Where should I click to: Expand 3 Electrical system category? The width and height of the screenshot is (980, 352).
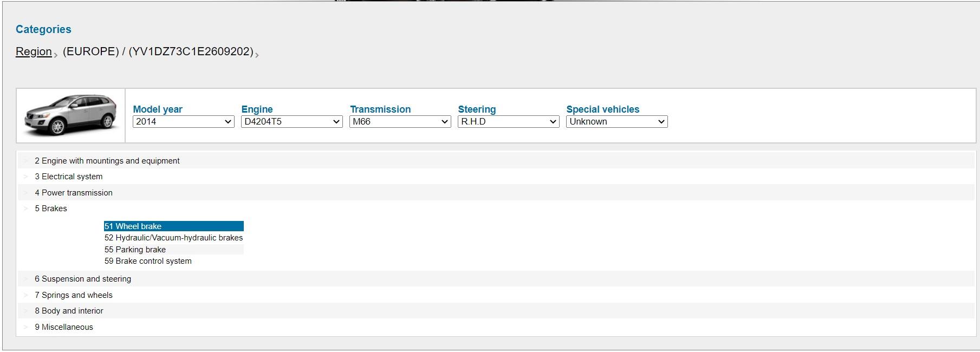[69, 177]
